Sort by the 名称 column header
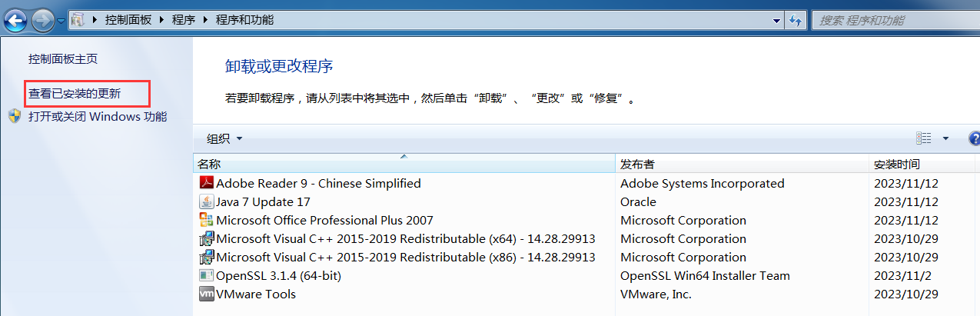980x316 pixels. pos(404,165)
